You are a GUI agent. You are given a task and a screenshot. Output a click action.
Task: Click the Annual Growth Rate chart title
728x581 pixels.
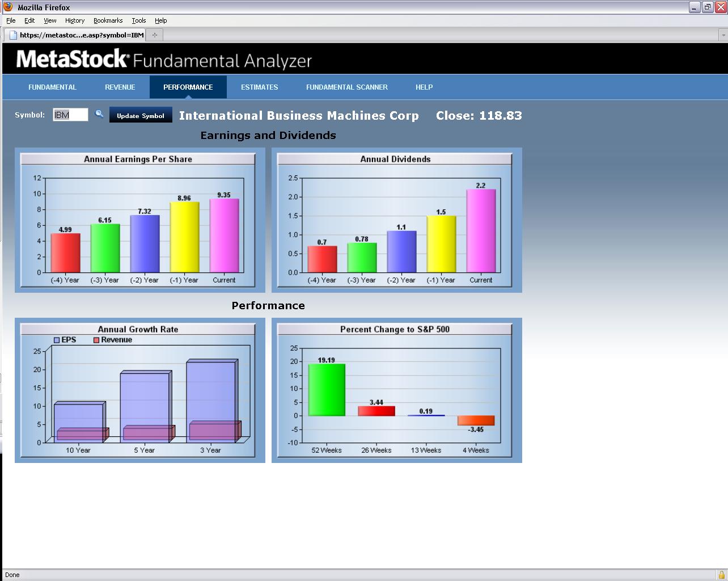click(x=138, y=329)
